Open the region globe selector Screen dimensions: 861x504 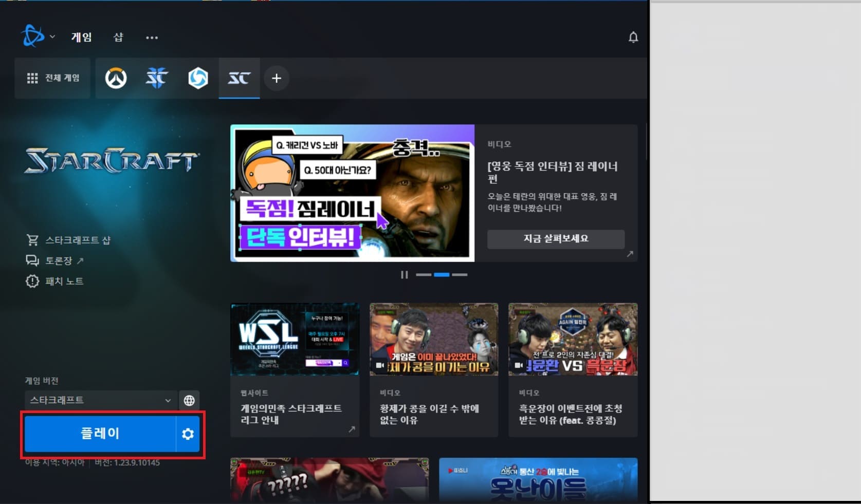tap(189, 400)
